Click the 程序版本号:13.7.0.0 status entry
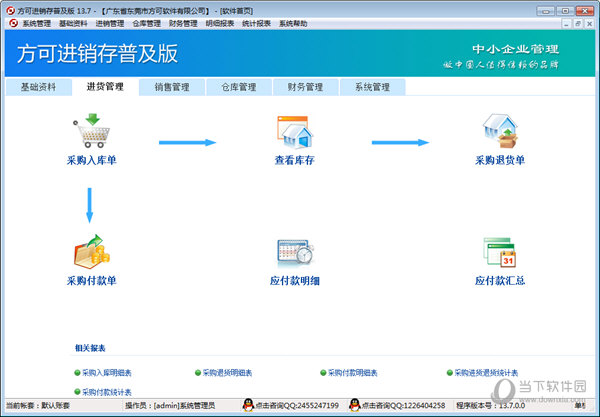The width and height of the screenshot is (600, 417). pos(491,406)
